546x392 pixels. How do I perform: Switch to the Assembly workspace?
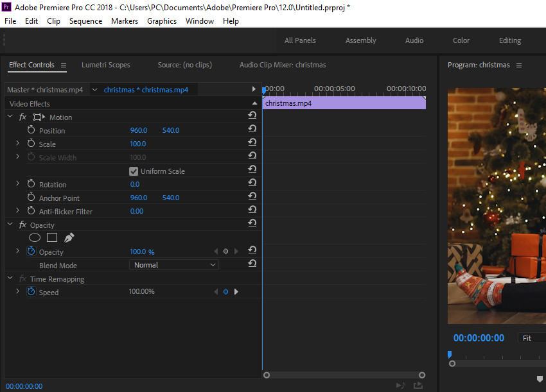(361, 40)
